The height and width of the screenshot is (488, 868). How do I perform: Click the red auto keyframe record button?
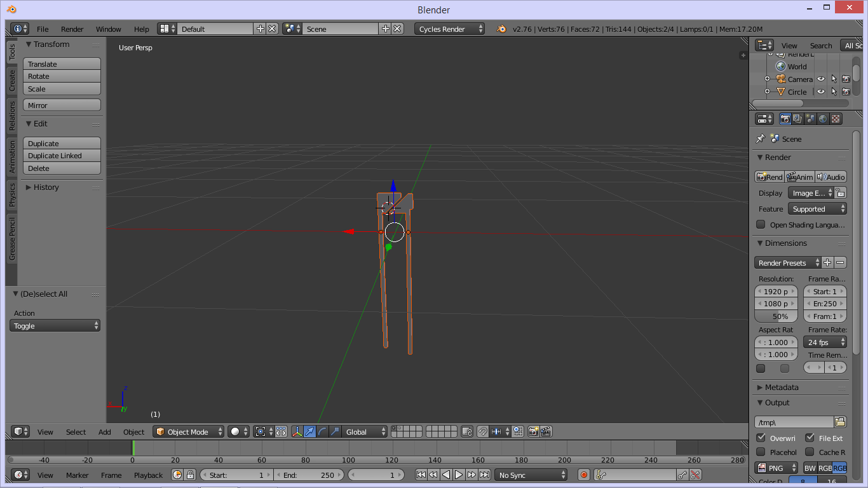584,475
